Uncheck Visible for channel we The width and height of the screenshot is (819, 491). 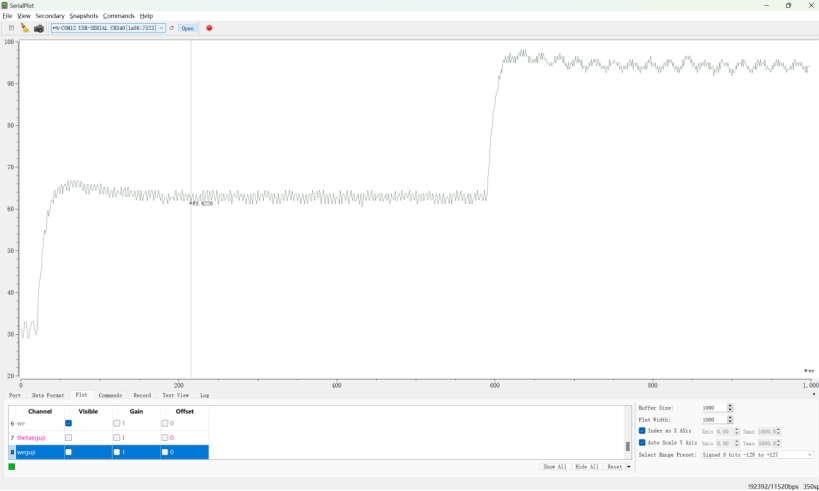pyautogui.click(x=68, y=423)
